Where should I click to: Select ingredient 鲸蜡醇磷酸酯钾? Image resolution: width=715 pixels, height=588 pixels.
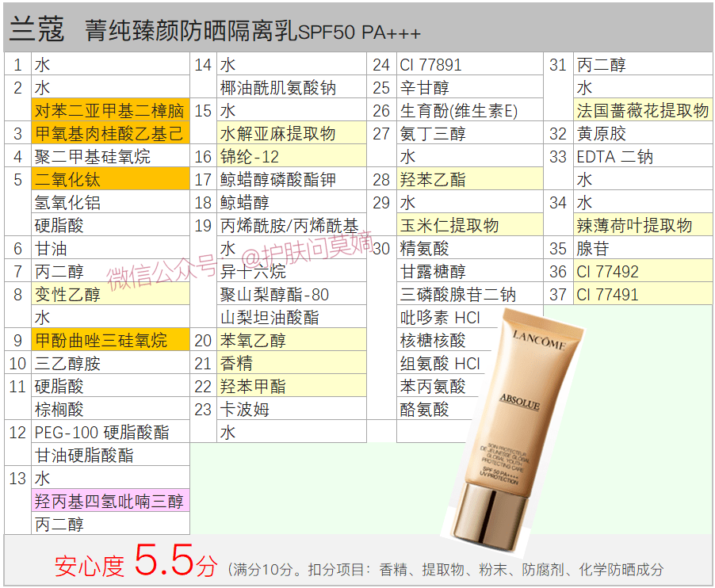292,178
